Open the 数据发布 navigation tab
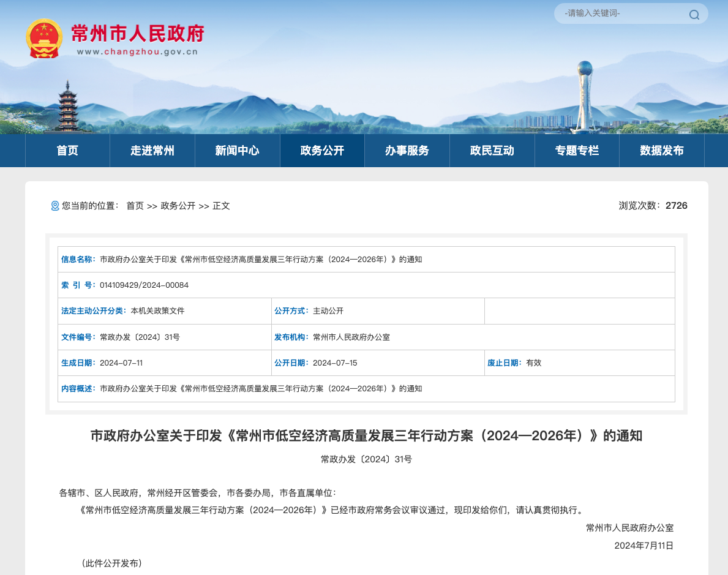The height and width of the screenshot is (575, 728). coord(662,151)
